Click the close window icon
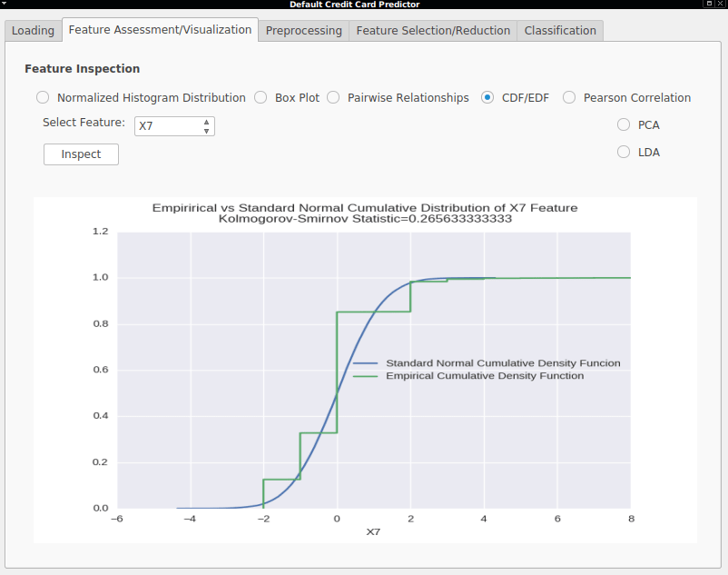 (721, 4)
